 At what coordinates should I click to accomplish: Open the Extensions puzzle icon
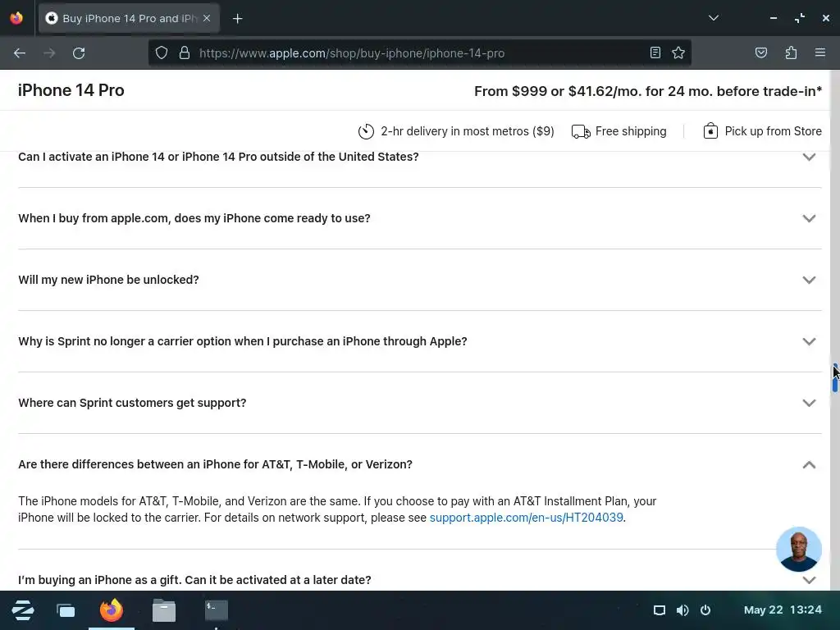click(791, 52)
